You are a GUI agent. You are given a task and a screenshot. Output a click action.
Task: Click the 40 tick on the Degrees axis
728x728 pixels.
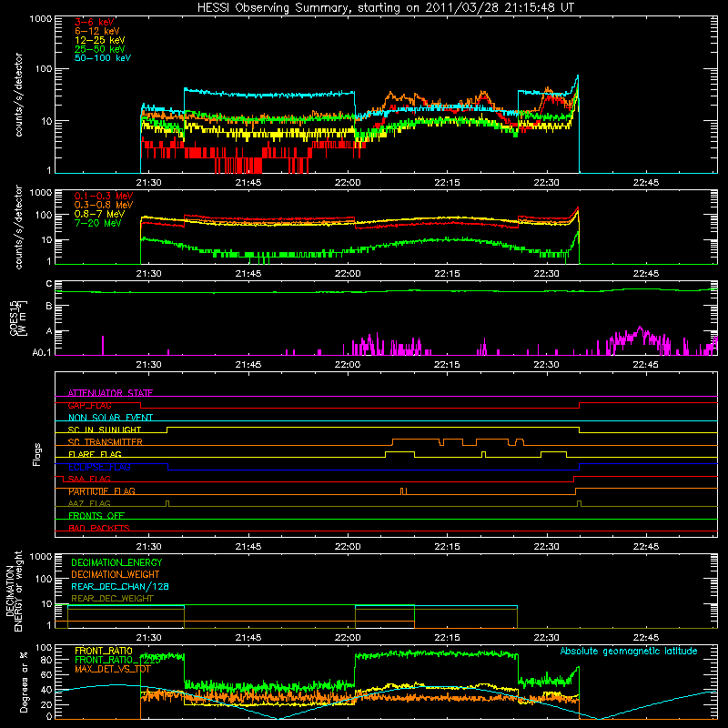pos(47,690)
